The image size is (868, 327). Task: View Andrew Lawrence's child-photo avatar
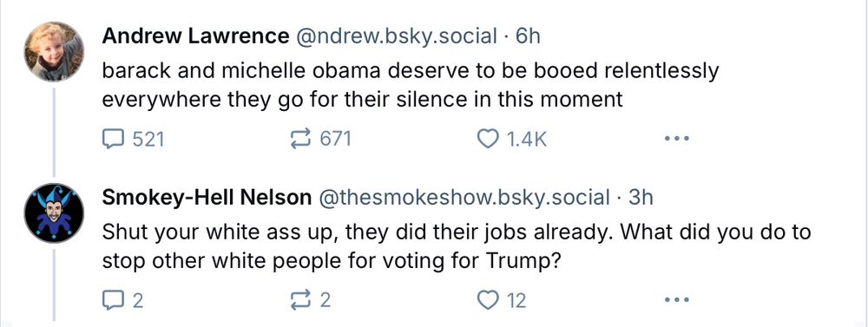54,52
